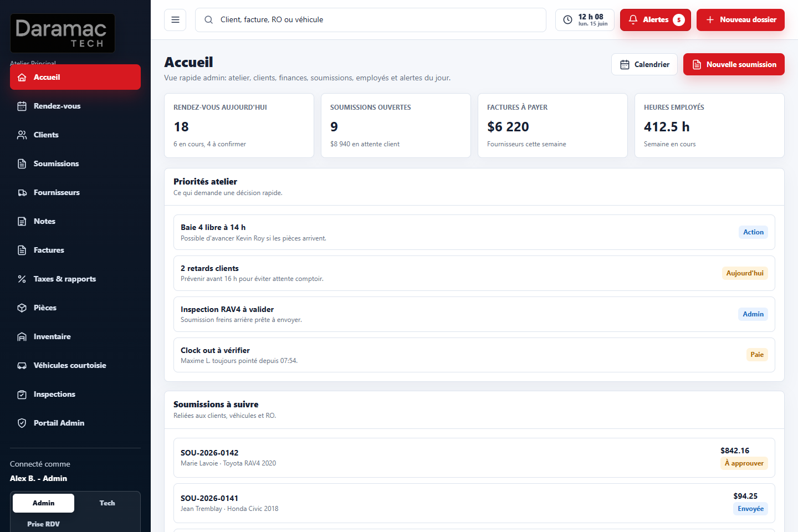The image size is (798, 532).
Task: Open the Inventaire page
Action: click(x=75, y=337)
